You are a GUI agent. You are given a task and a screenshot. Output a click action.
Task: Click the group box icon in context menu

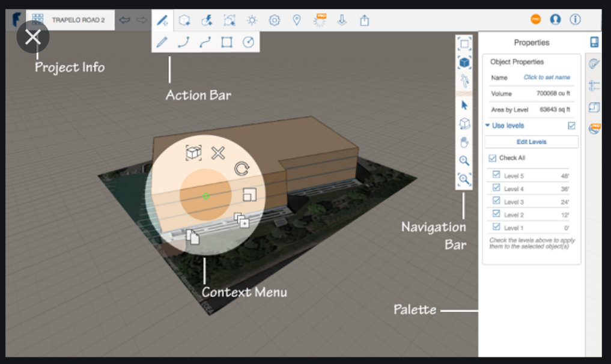193,153
